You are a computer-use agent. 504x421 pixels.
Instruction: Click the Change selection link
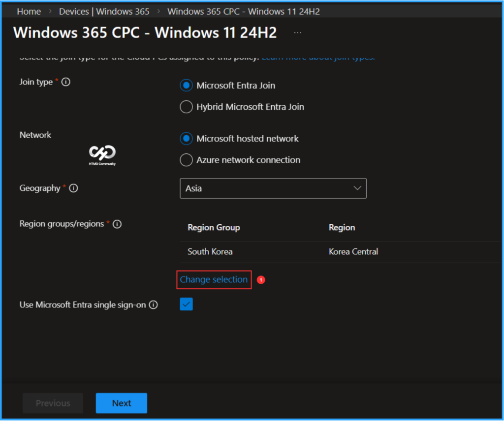[214, 279]
